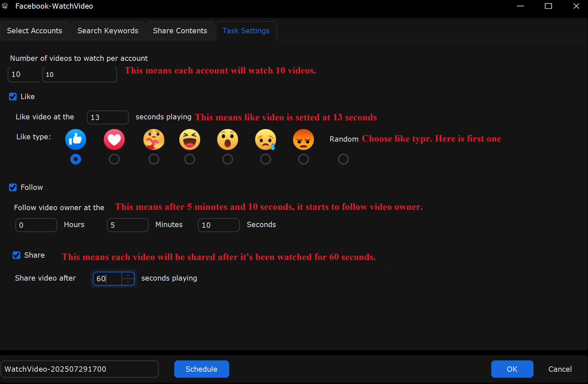
Task: Select the Angry reaction emoji
Action: (x=303, y=139)
